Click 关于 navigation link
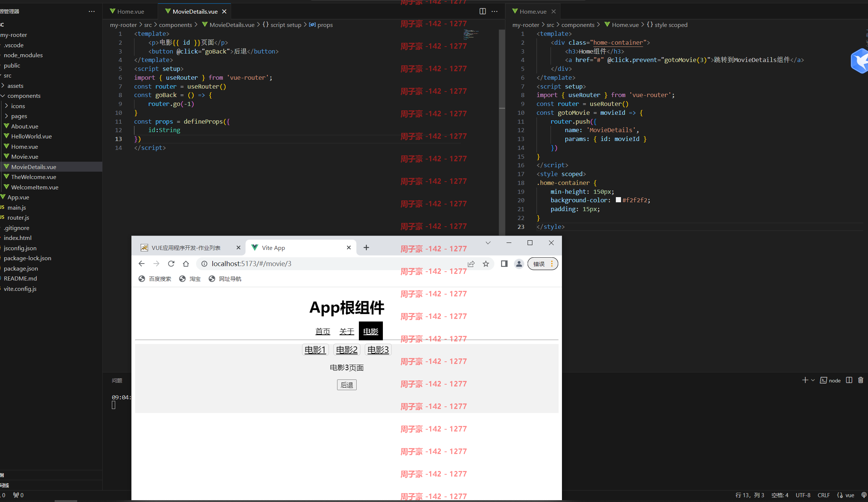 click(347, 331)
